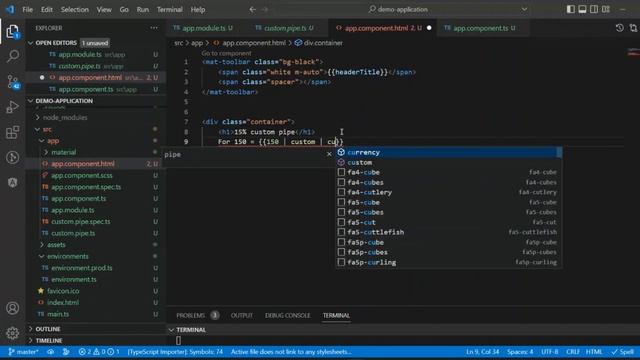Open the Accounts icon in the activity bar
The height and width of the screenshot is (360, 640).
pyautogui.click(x=12, y=308)
